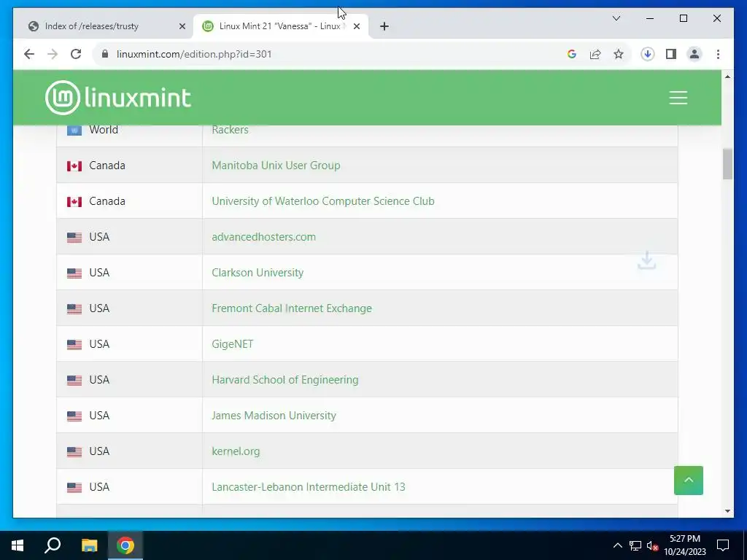Viewport: 747px width, 560px height.
Task: Toggle the Chrome side panel
Action: [671, 54]
